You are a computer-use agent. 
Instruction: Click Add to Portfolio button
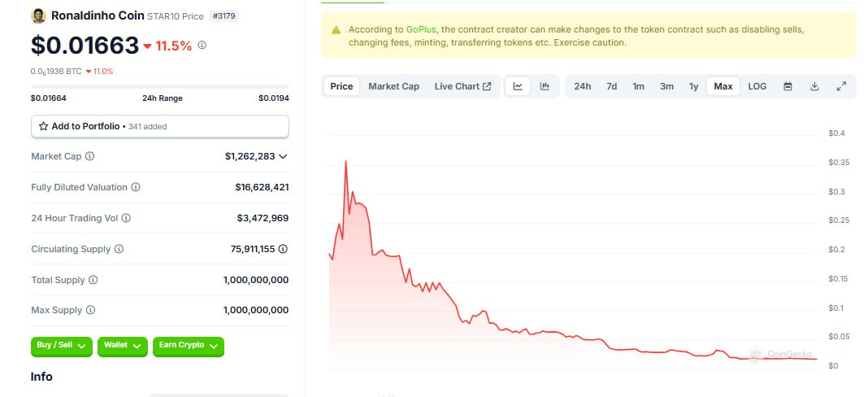pos(159,126)
